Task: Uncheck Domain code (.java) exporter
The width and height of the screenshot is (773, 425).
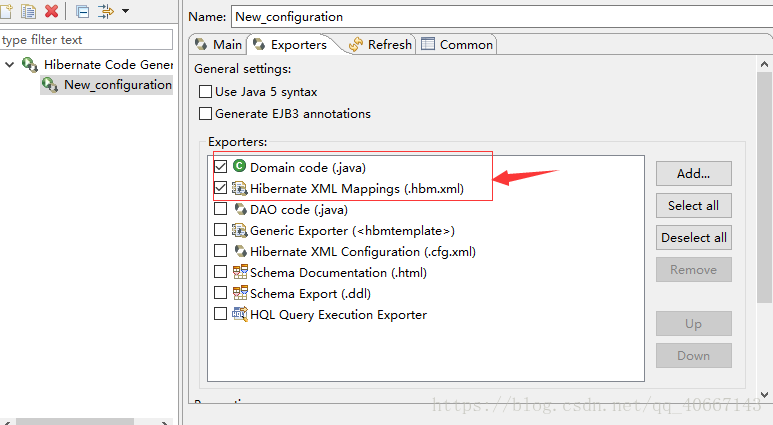Action: pyautogui.click(x=220, y=167)
